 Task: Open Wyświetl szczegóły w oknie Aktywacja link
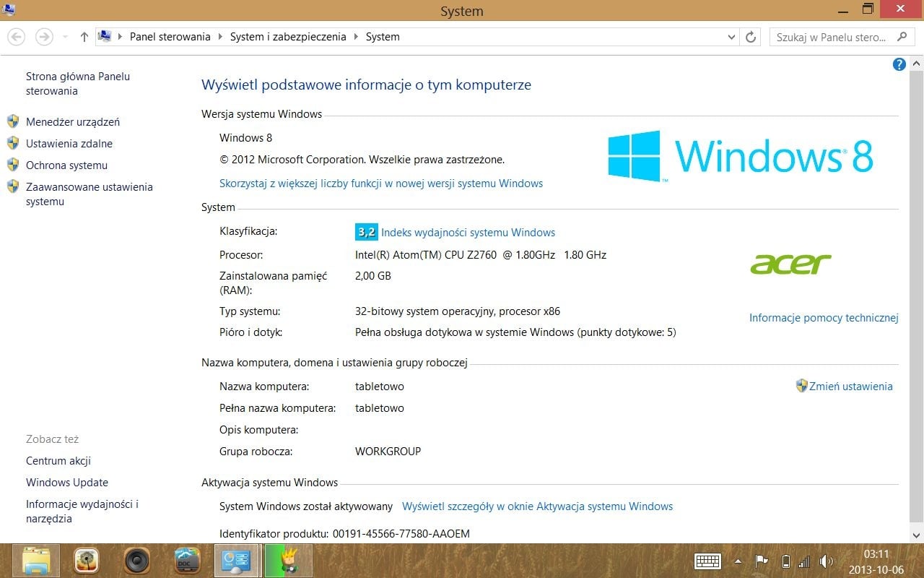(x=538, y=506)
